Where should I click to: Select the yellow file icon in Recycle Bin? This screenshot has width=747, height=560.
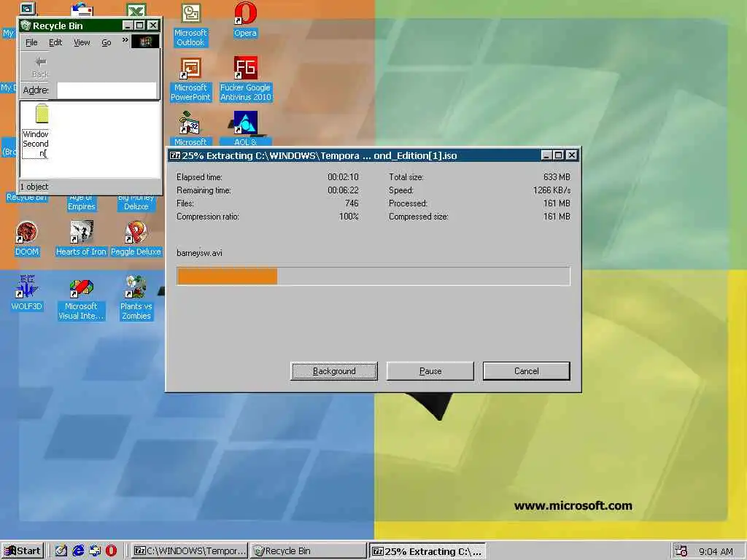(42, 114)
